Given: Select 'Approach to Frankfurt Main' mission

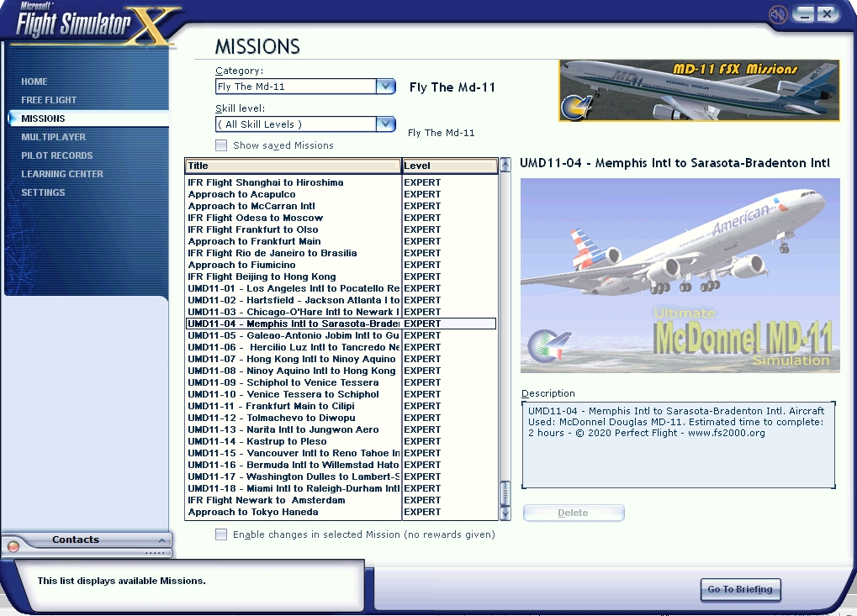Looking at the screenshot, I should point(341,241).
